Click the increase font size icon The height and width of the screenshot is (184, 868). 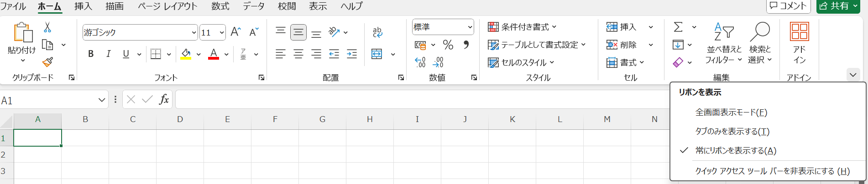(x=235, y=32)
